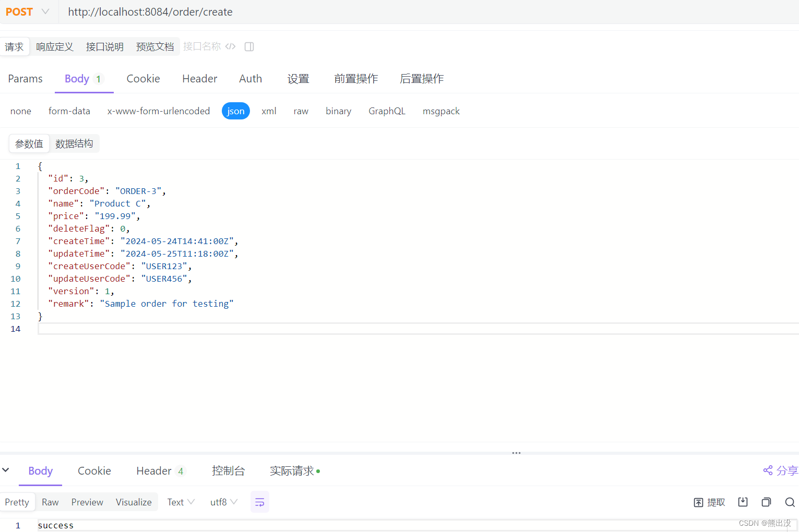The image size is (799, 532).
Task: Choose x-www-form-urlencoded body type
Action: [x=159, y=111]
